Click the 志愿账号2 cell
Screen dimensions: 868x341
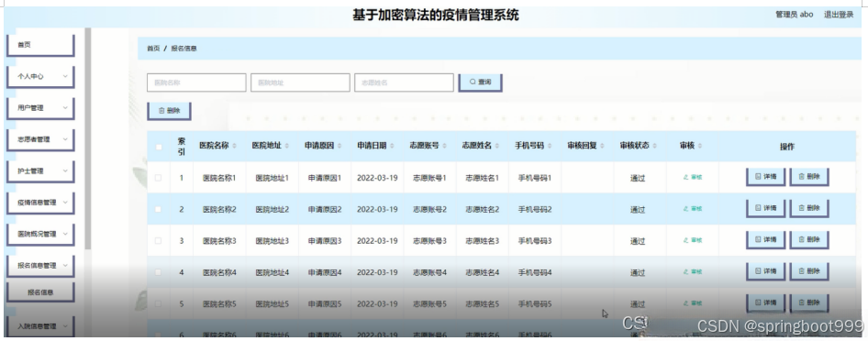pyautogui.click(x=429, y=210)
